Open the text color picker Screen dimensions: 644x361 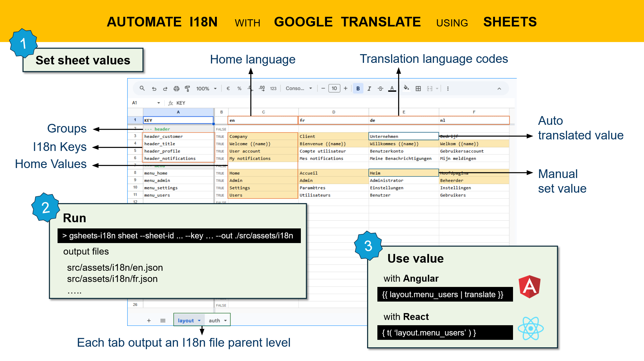click(392, 89)
